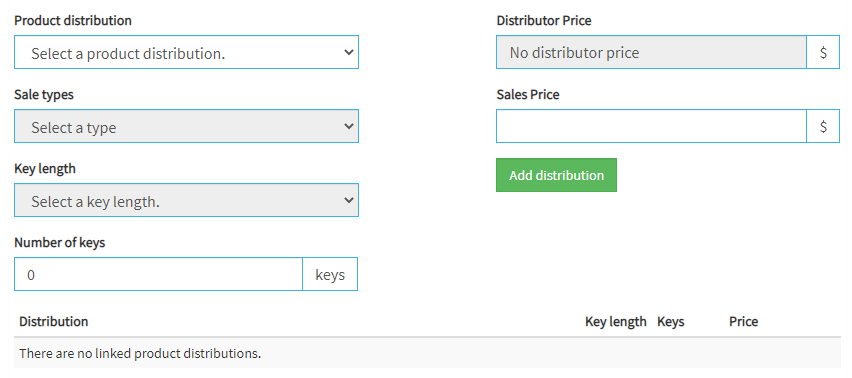This screenshot has width=852, height=378.
Task: Click the Sale types chevron arrow
Action: pyautogui.click(x=349, y=126)
